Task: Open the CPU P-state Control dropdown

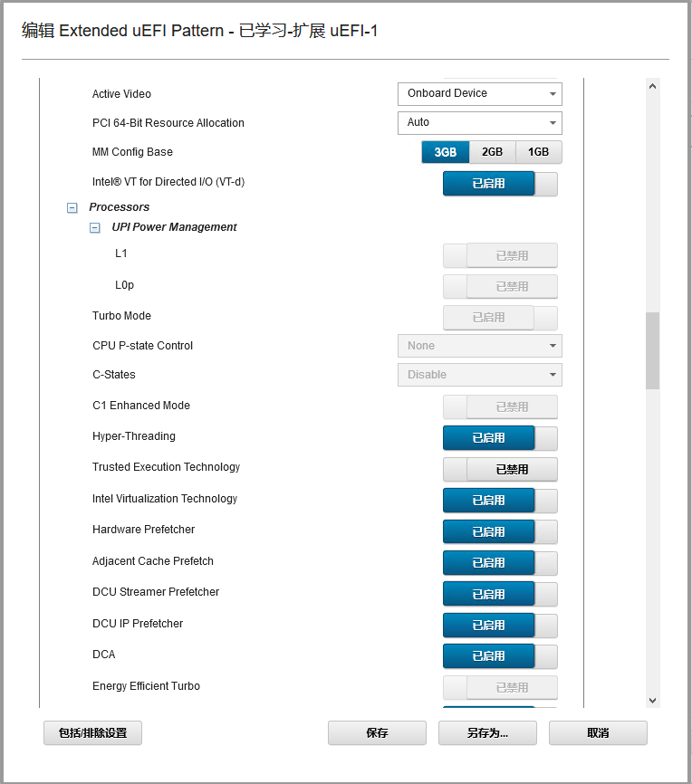Action: (480, 346)
